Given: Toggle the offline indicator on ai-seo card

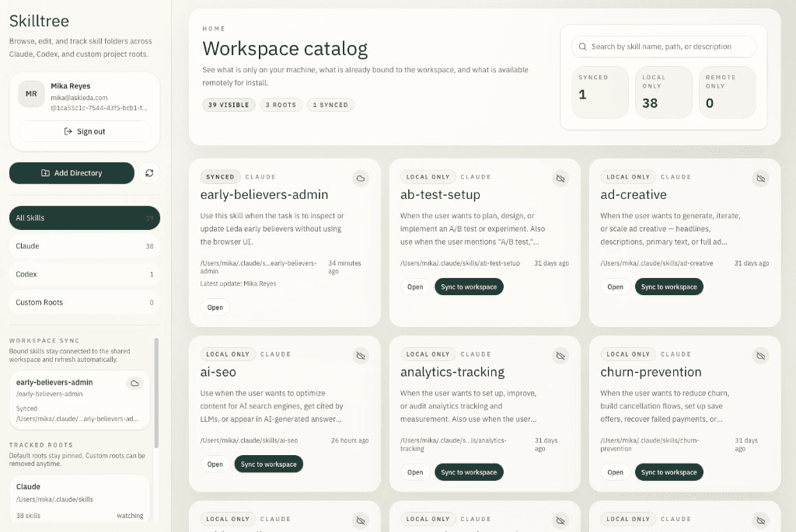Looking at the screenshot, I should pyautogui.click(x=360, y=355).
